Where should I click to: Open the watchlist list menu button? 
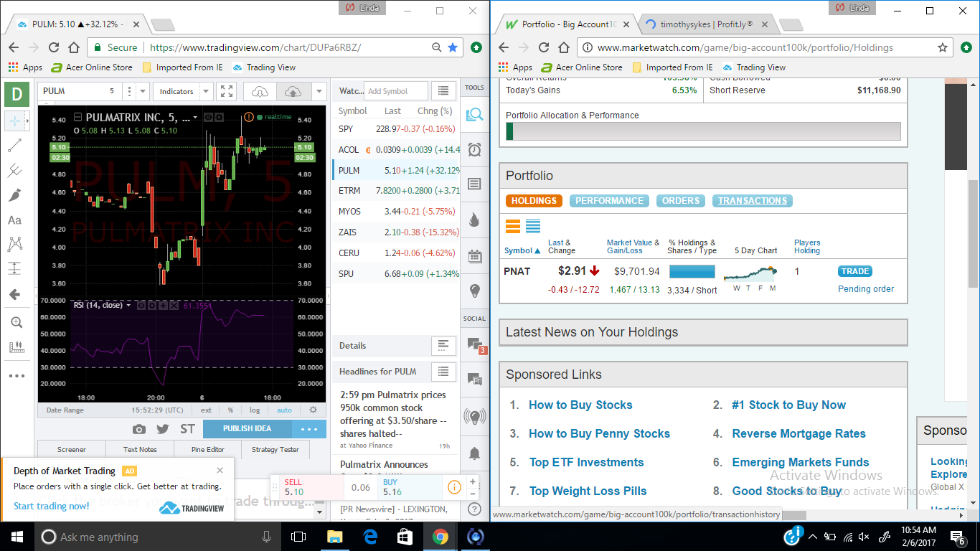[443, 91]
